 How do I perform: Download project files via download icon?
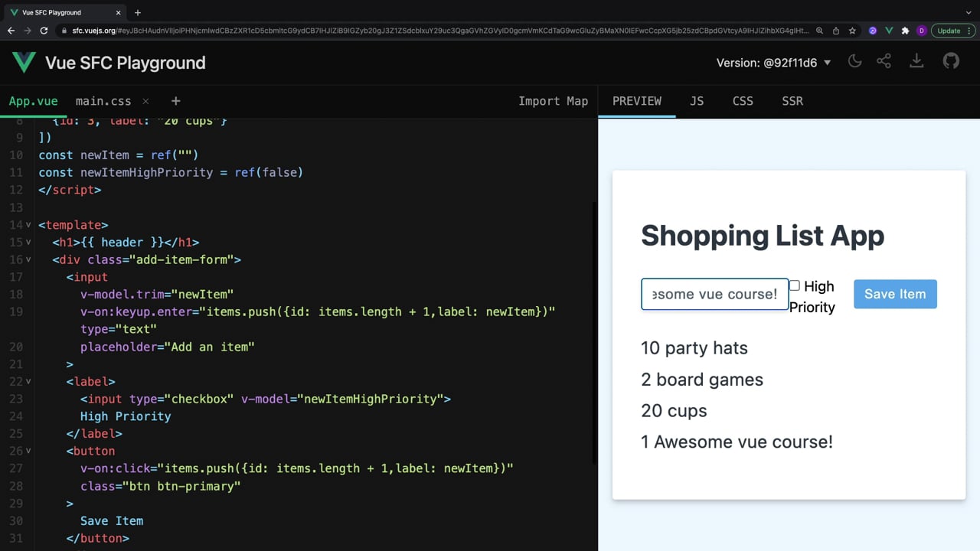[x=916, y=62]
